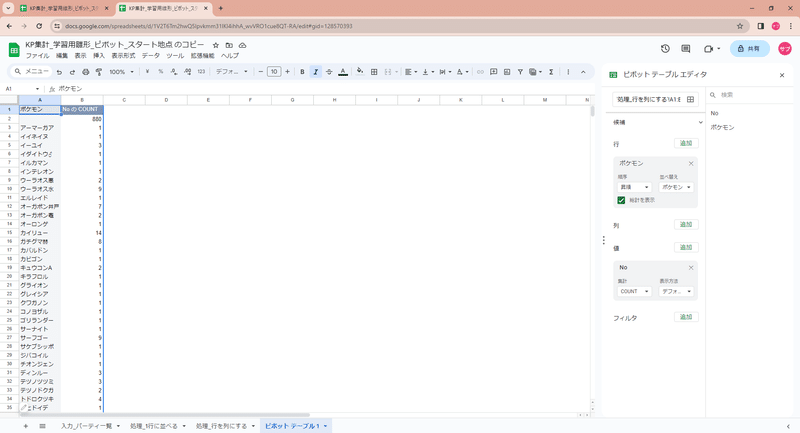
Task: Open the all sheets list icon
Action: click(x=42, y=426)
